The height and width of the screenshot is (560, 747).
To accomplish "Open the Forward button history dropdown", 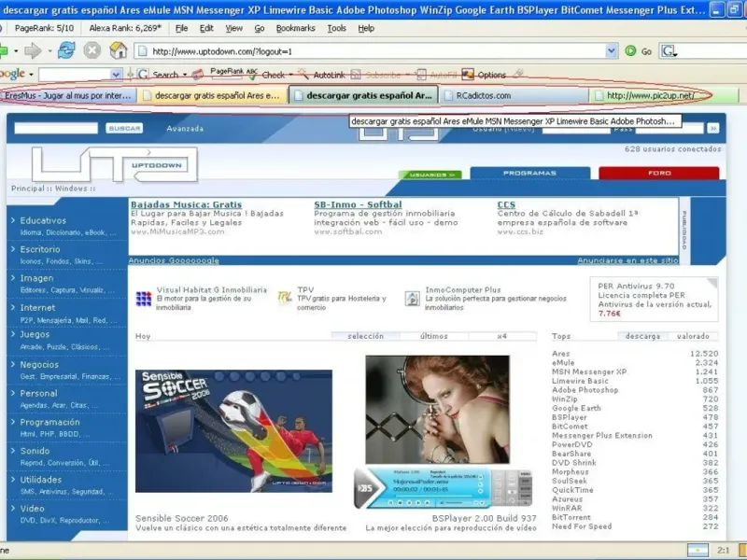I will pos(49,51).
